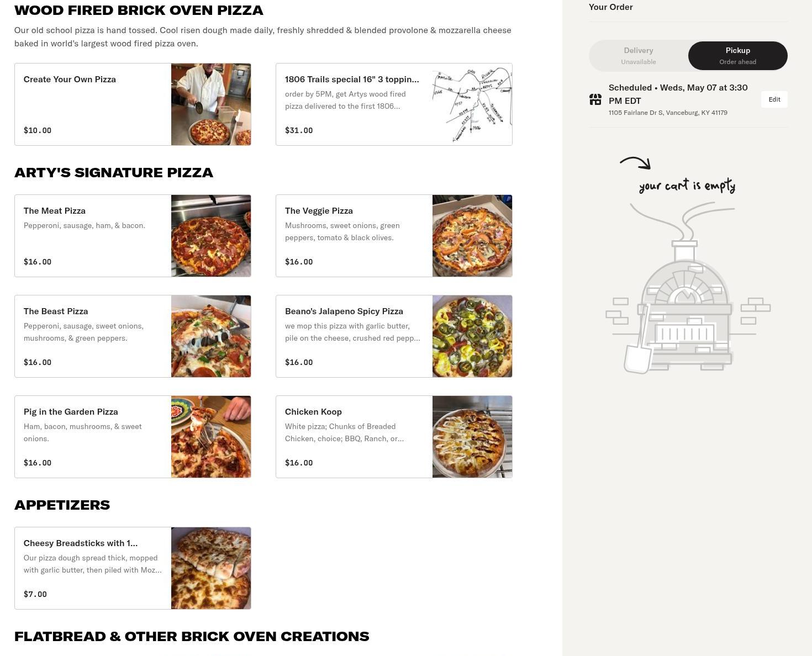Open the 1806 Trails special pizza
Screen dimensions: 812x656
tap(394, 104)
